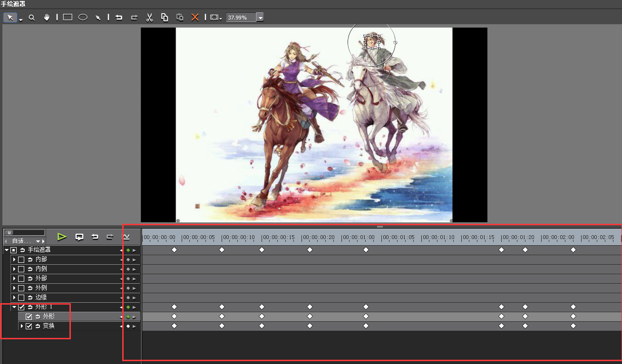Enable the 外部 checkbox
Image resolution: width=622 pixels, height=364 pixels.
[x=21, y=278]
